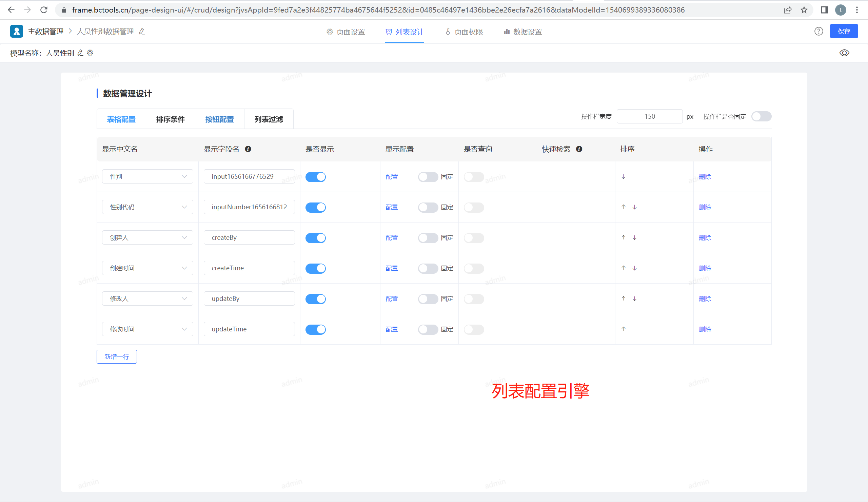Image resolution: width=868 pixels, height=502 pixels.
Task: Open Chrome profile avatar
Action: pyautogui.click(x=841, y=9)
